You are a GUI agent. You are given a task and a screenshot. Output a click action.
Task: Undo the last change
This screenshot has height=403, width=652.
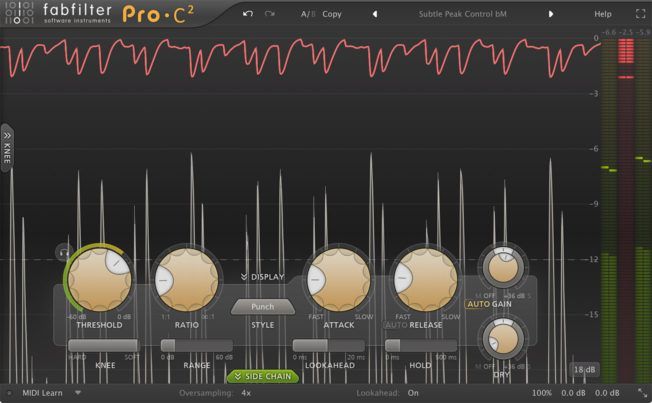pos(248,14)
